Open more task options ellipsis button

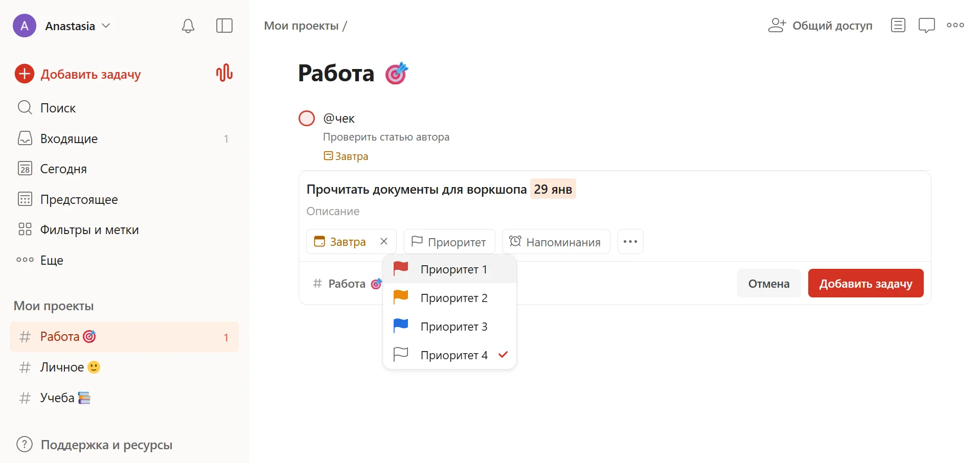[x=630, y=242]
